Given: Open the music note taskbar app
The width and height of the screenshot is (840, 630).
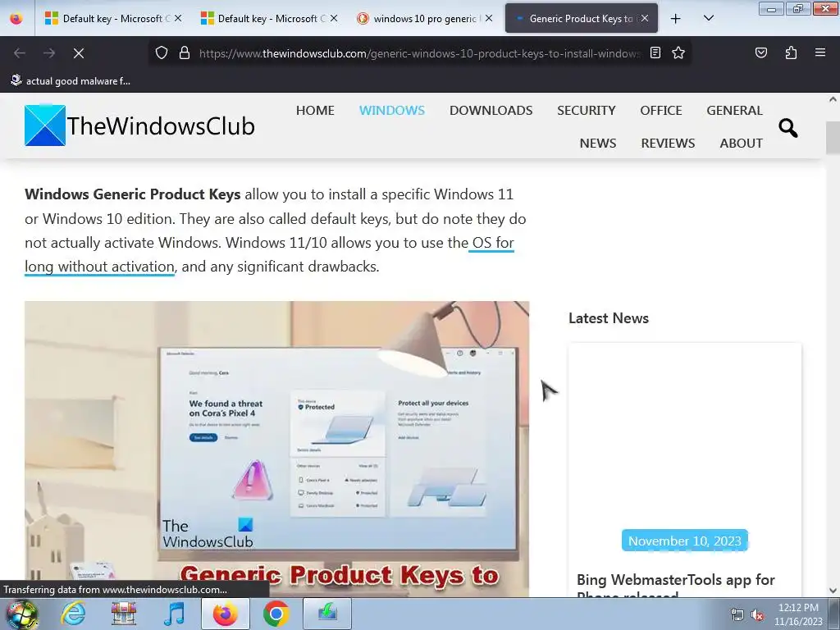Looking at the screenshot, I should pos(174,614).
